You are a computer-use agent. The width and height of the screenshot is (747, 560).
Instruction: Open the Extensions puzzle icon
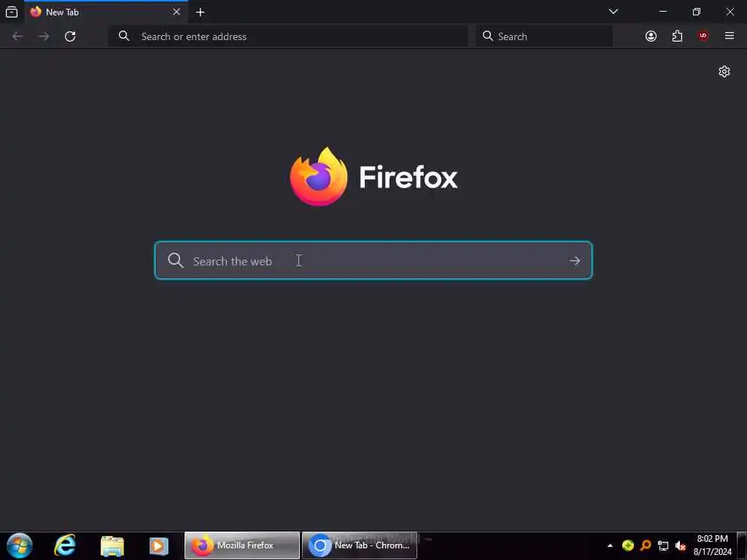pyautogui.click(x=677, y=36)
